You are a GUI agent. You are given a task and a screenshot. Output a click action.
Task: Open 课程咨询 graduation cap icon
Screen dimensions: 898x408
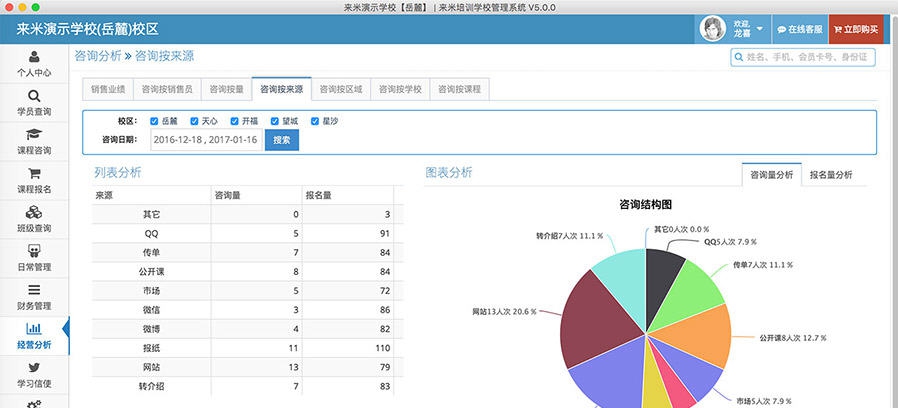click(x=34, y=135)
